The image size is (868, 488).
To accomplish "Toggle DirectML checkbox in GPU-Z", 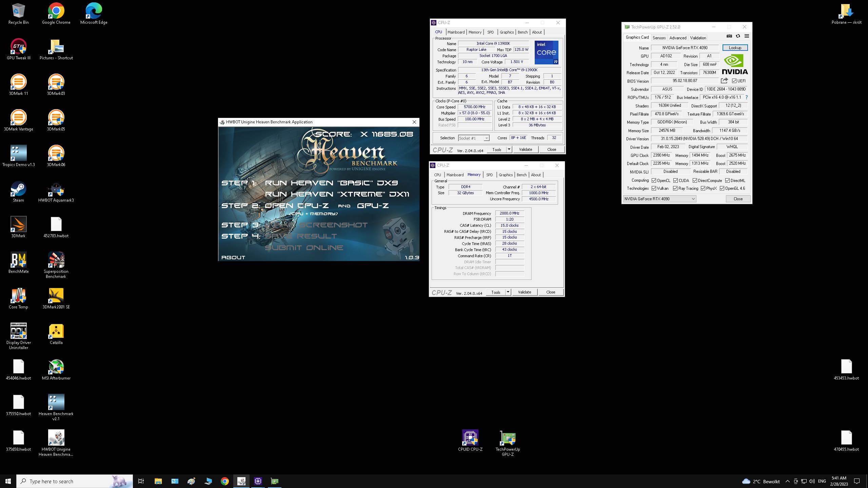I will click(x=727, y=181).
